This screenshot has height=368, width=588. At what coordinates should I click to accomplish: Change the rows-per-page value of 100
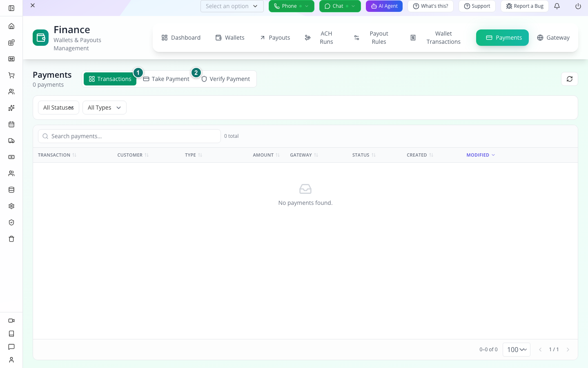(x=517, y=350)
